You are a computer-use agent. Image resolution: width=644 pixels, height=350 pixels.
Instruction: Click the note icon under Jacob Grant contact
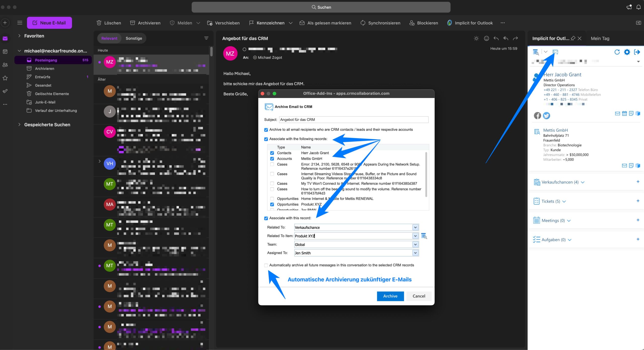631,113
